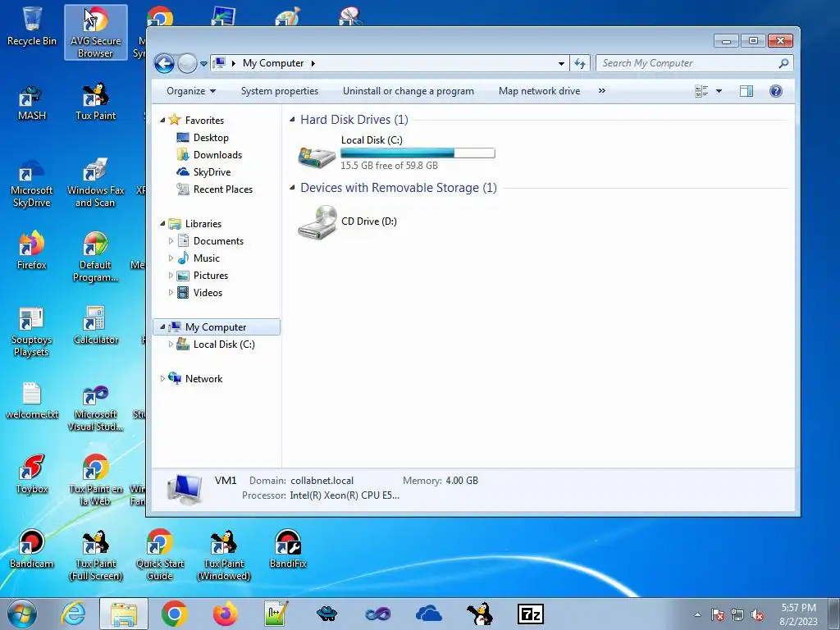Viewport: 840px width, 630px height.
Task: Open Microsoft Visual Studio desktop shortcut
Action: [95, 409]
